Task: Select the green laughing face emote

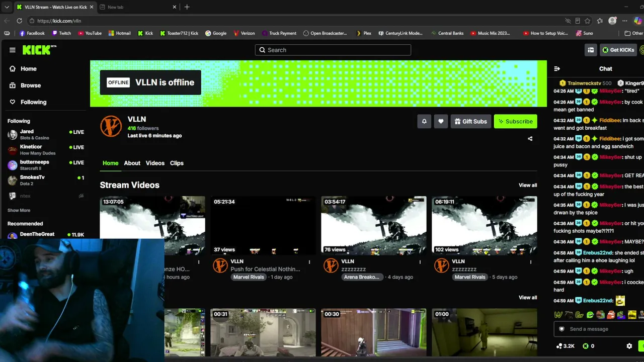Action: [590, 315]
